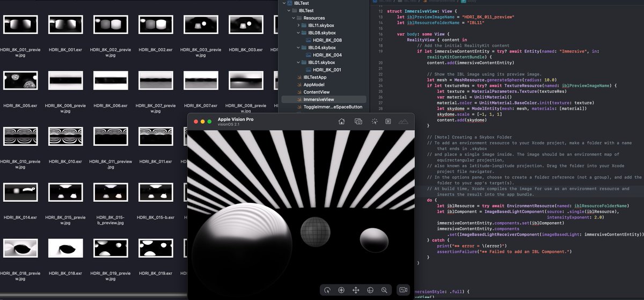Viewport: 644px width, 300px height.
Task: Select HDRI_8K_002.exr thumbnail in Finder
Action: (x=156, y=24)
